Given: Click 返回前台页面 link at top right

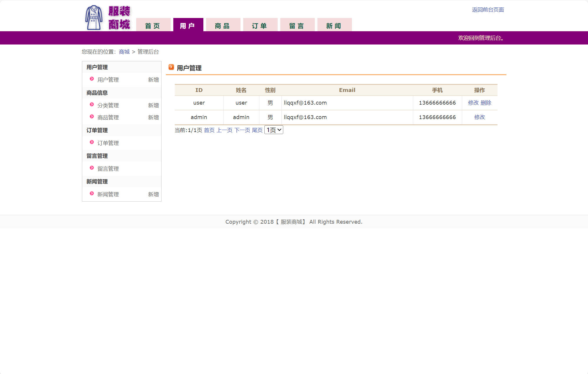Looking at the screenshot, I should [488, 10].
